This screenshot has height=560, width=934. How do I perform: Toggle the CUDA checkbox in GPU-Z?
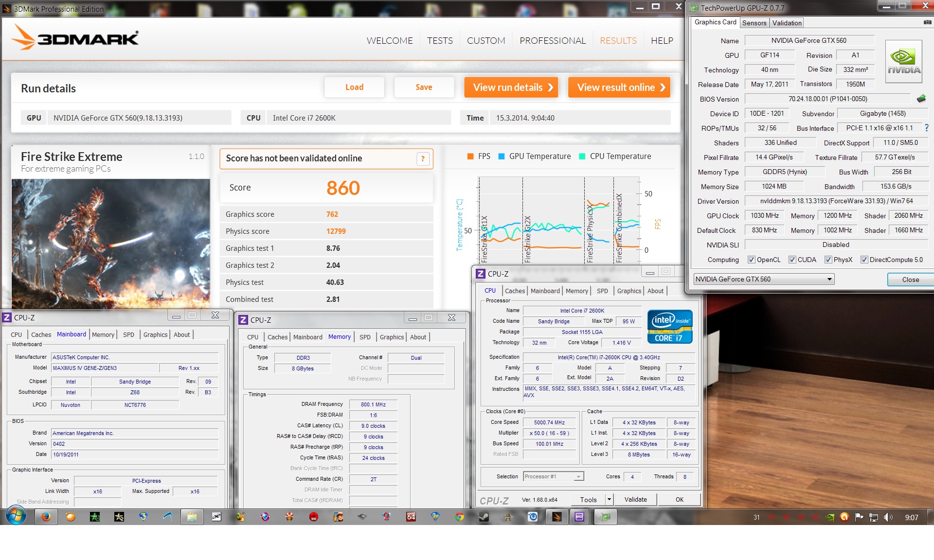792,260
